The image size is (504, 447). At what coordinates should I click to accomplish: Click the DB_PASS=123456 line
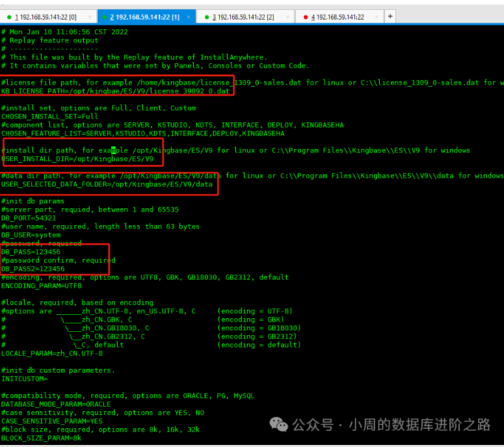point(31,252)
